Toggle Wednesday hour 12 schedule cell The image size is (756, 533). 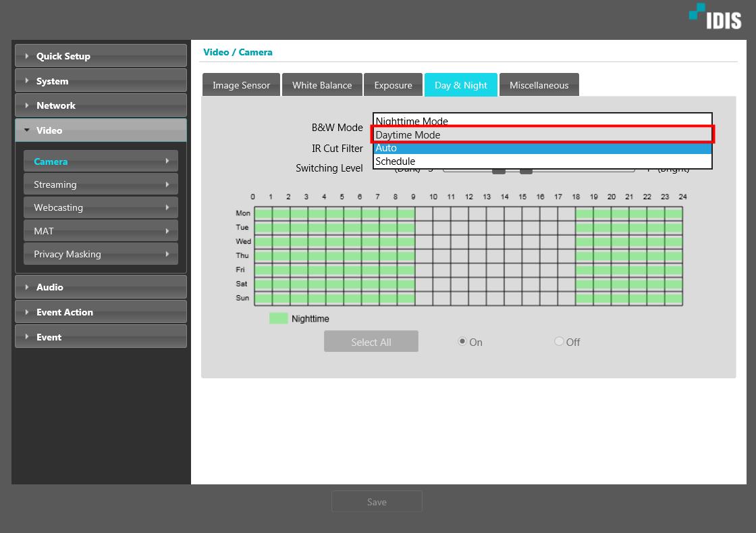477,241
